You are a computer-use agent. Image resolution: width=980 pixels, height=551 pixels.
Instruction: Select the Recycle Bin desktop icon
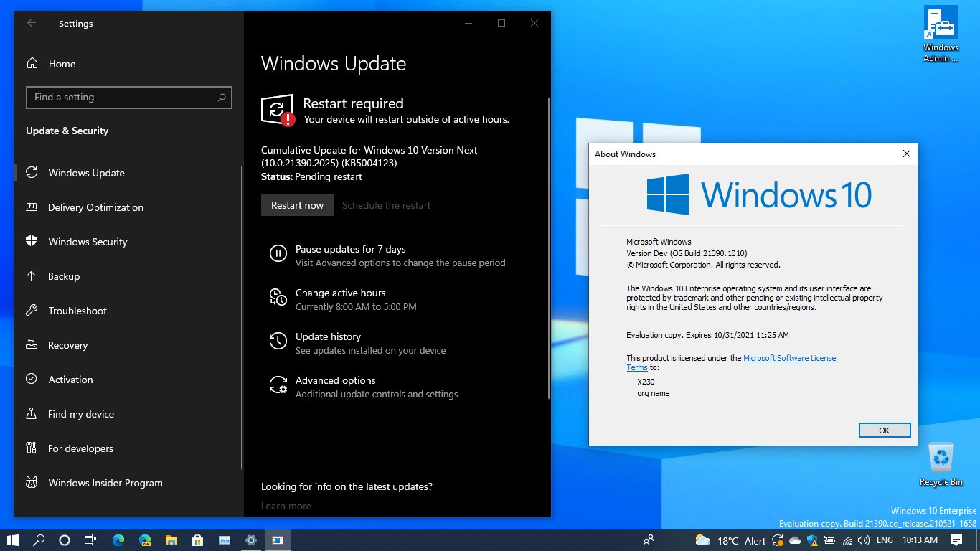[941, 465]
